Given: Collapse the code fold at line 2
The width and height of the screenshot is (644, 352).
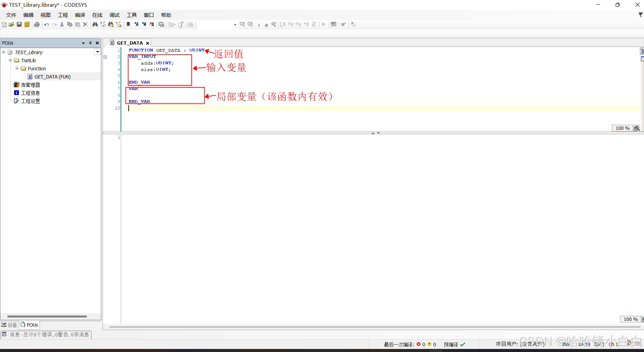Looking at the screenshot, I should point(106,57).
